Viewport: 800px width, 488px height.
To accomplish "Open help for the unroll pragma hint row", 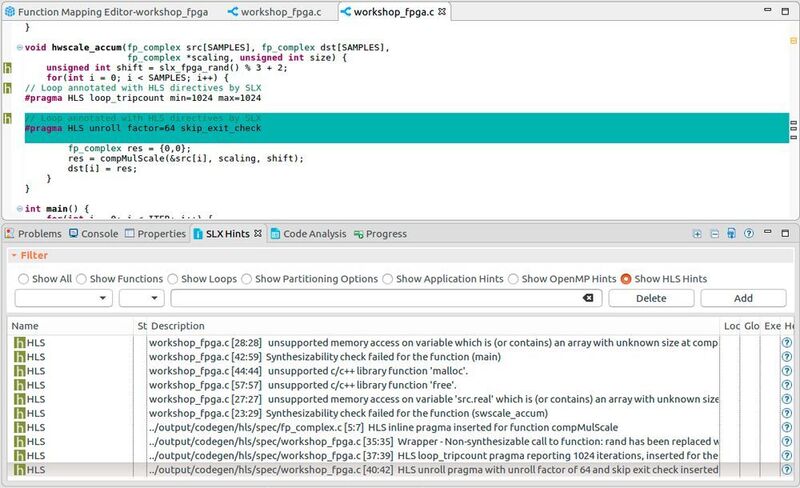I will [x=786, y=470].
